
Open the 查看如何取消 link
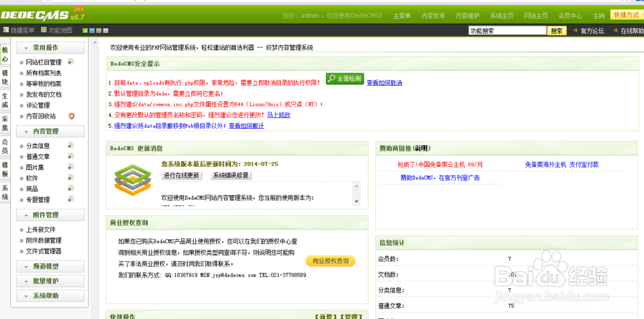click(384, 82)
